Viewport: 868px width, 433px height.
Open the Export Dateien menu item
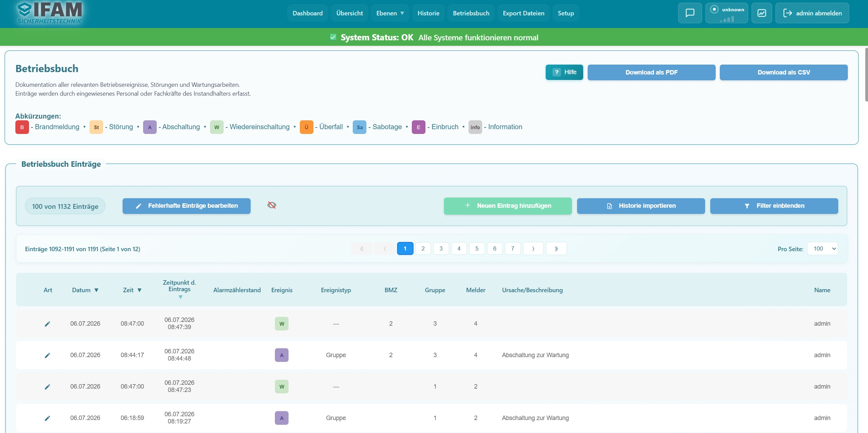[523, 13]
